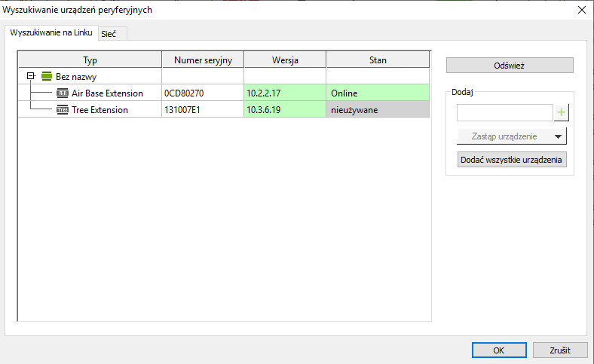The width and height of the screenshot is (594, 364).
Task: Select the Tree Extension row
Action: point(100,110)
